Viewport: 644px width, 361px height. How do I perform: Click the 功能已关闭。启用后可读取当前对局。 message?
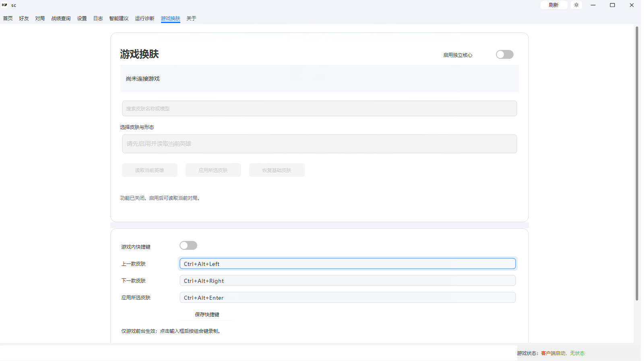tap(161, 198)
